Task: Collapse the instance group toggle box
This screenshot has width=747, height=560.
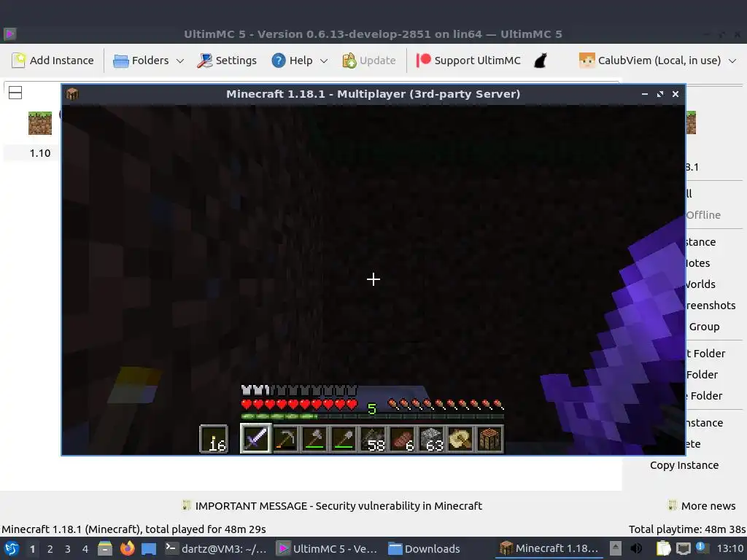Action: (15, 93)
